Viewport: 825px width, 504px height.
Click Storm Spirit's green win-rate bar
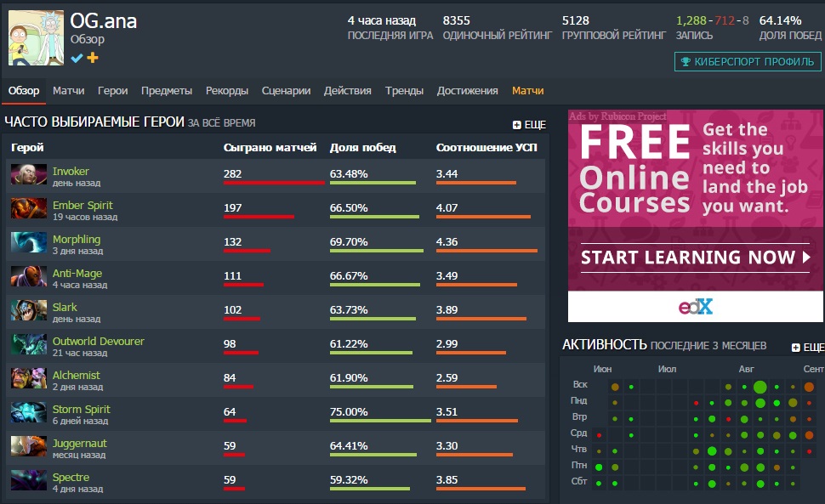[380, 421]
